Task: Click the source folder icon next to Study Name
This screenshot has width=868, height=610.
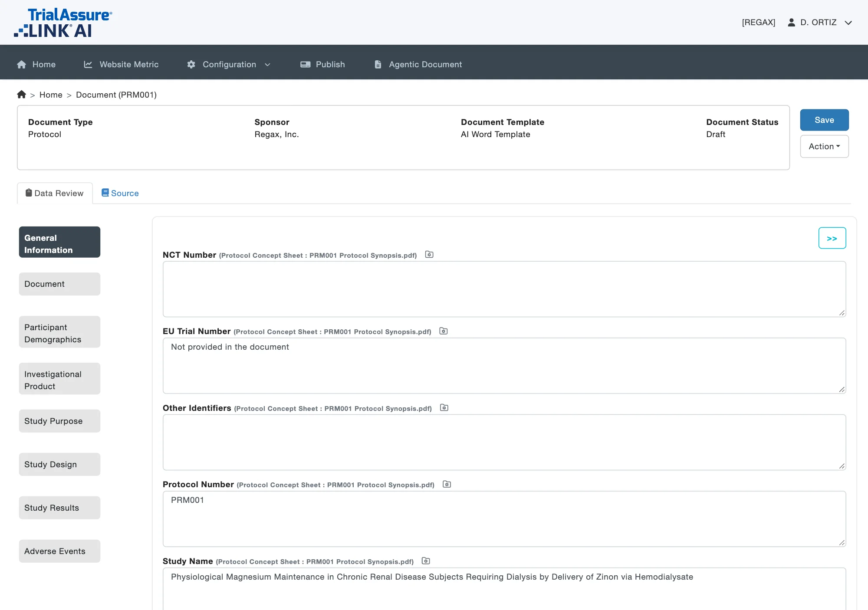Action: click(426, 561)
